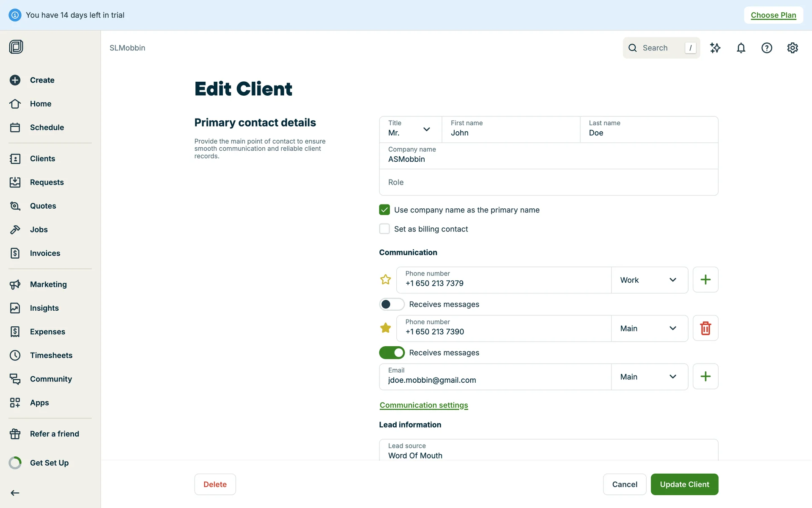Uncheck Use company name as primary name

coord(384,210)
